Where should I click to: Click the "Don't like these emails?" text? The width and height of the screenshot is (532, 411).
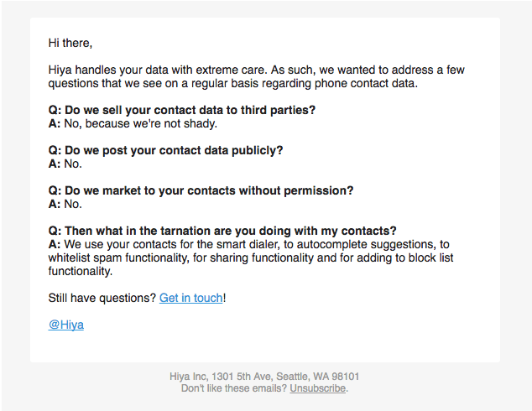coord(234,388)
